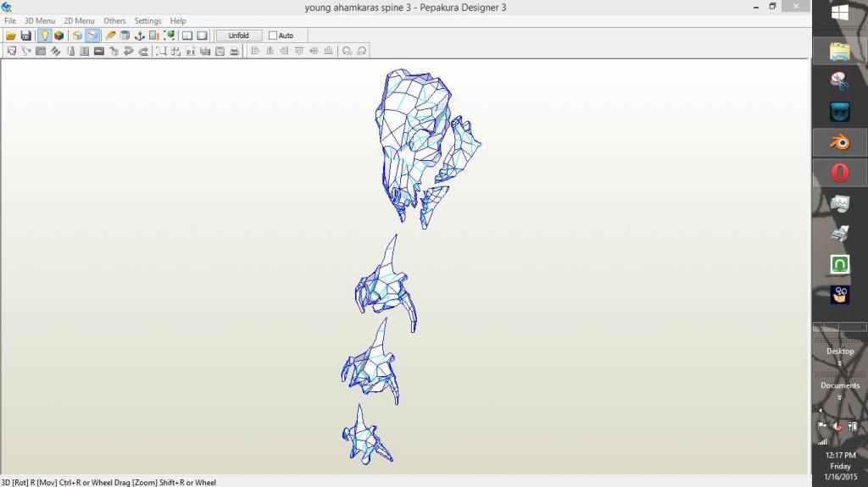Click the Open file folder icon
This screenshot has height=487, width=868.
point(10,36)
